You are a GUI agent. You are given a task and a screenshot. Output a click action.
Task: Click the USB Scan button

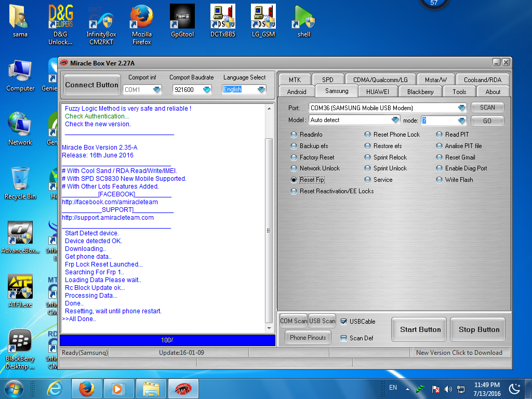(322, 321)
